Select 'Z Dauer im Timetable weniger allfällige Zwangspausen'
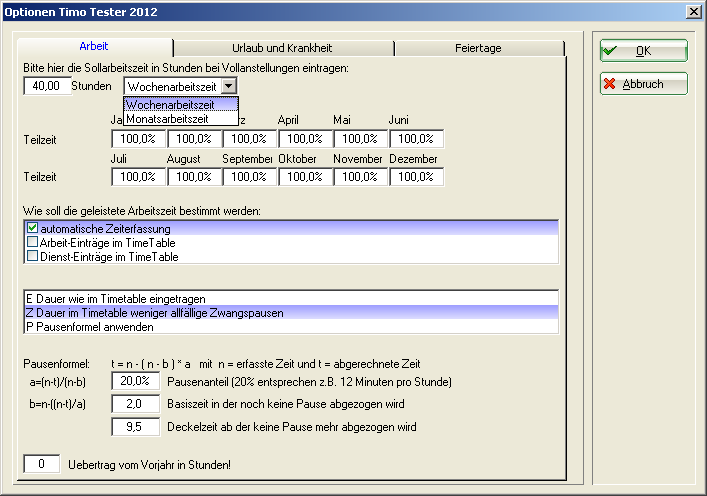The width and height of the screenshot is (707, 496). pos(291,312)
